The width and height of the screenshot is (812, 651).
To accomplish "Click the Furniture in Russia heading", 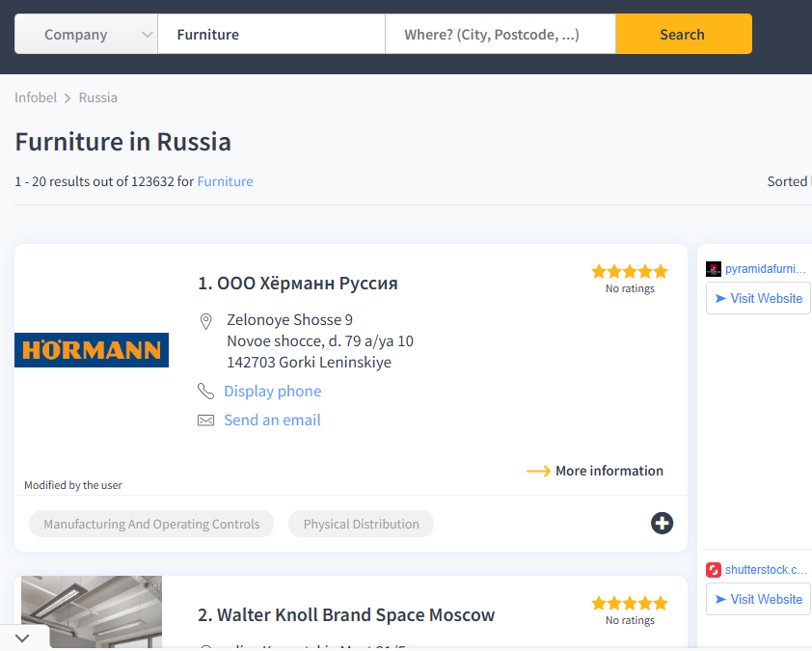I will tap(122, 142).
